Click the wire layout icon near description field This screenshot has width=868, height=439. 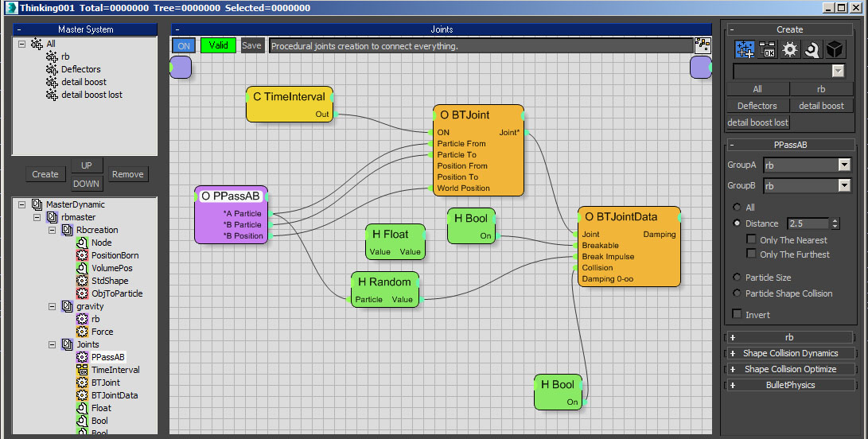pyautogui.click(x=702, y=45)
